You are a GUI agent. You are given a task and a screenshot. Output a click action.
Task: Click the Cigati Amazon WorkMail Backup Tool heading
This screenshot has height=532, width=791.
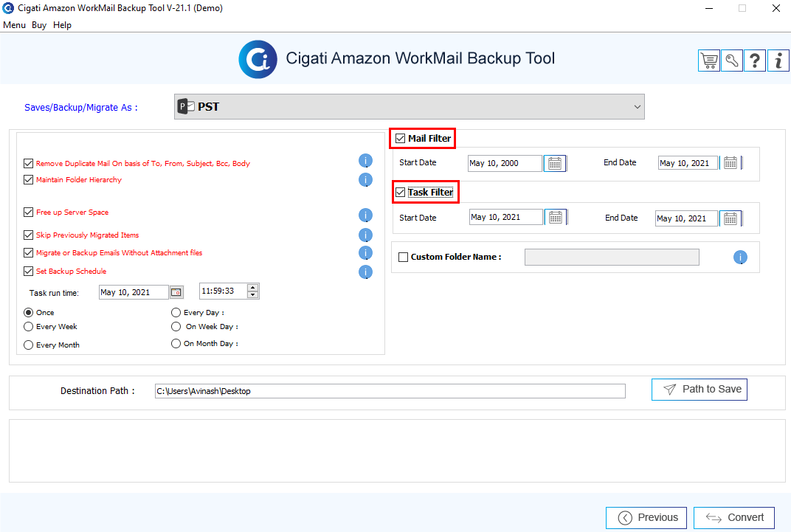pyautogui.click(x=421, y=58)
